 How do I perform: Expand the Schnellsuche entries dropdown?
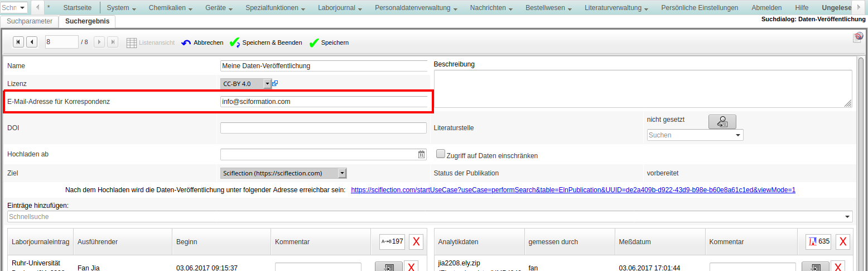click(x=848, y=217)
